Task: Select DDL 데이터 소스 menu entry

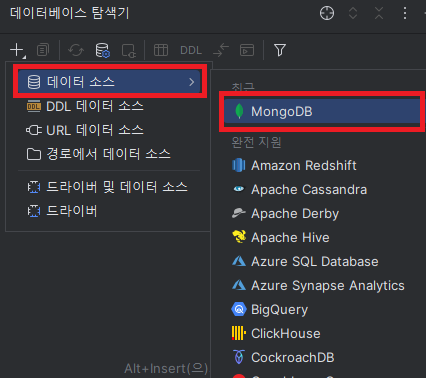Action: (109, 107)
